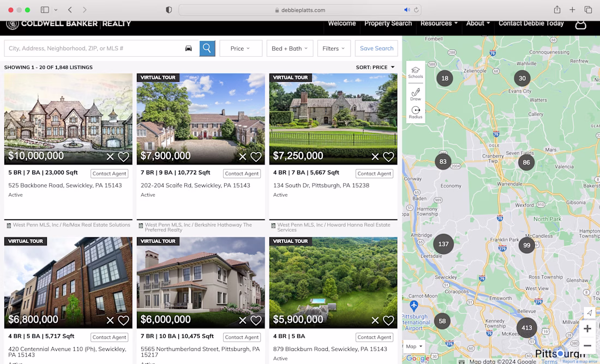Open a new Safari tab
The height and width of the screenshot is (364, 600).
click(x=572, y=10)
